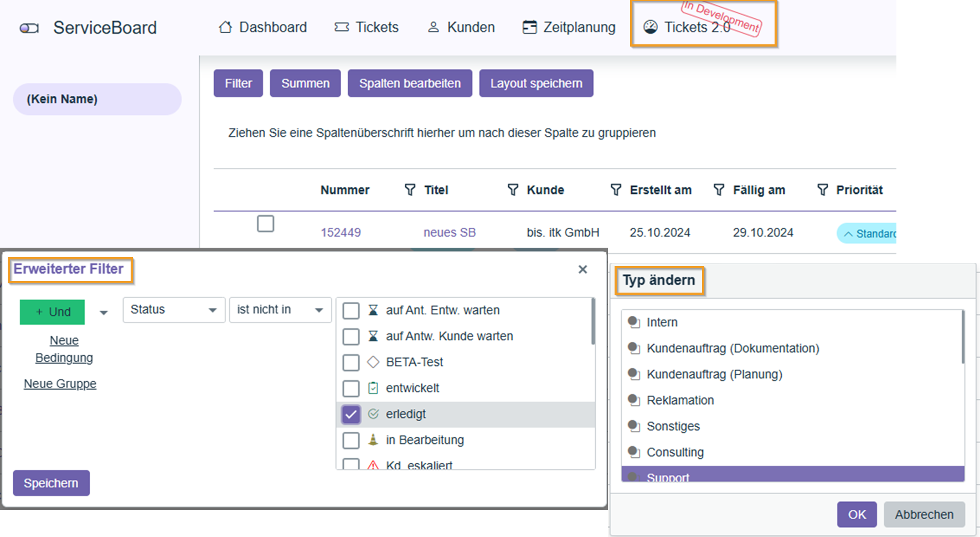Check the in Bearbeitung checkbox
Viewport: 980px width, 537px height.
tap(351, 441)
